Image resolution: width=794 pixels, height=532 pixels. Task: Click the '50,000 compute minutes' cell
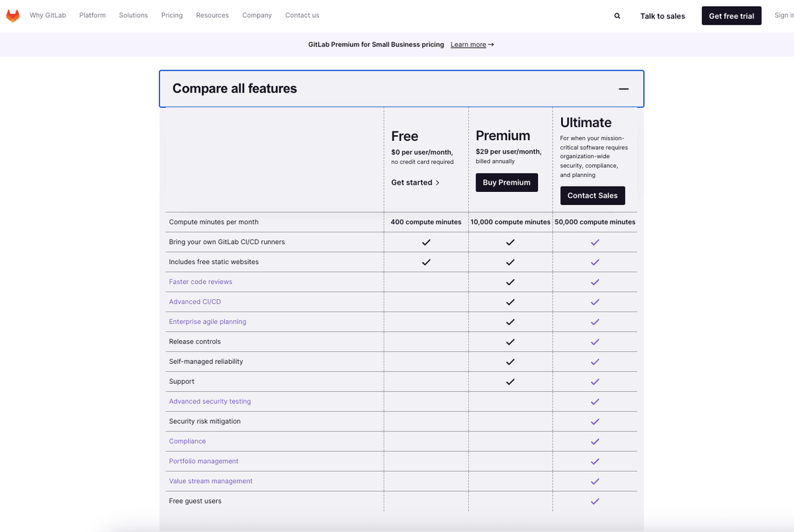point(595,222)
